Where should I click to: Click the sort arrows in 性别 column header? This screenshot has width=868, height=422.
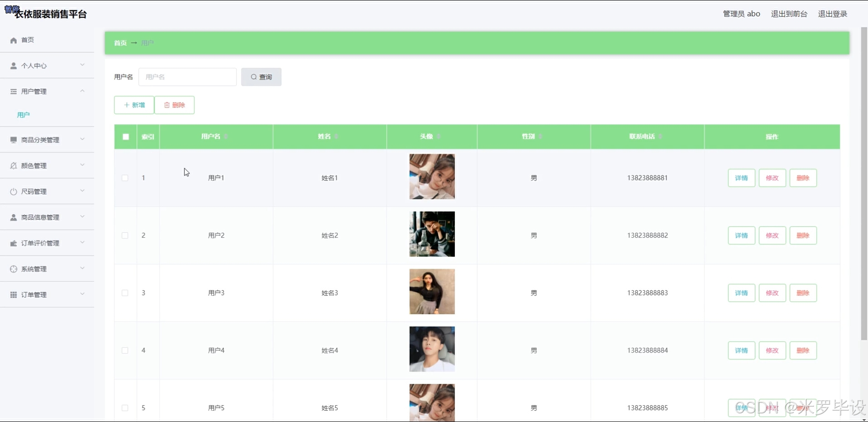coord(540,136)
